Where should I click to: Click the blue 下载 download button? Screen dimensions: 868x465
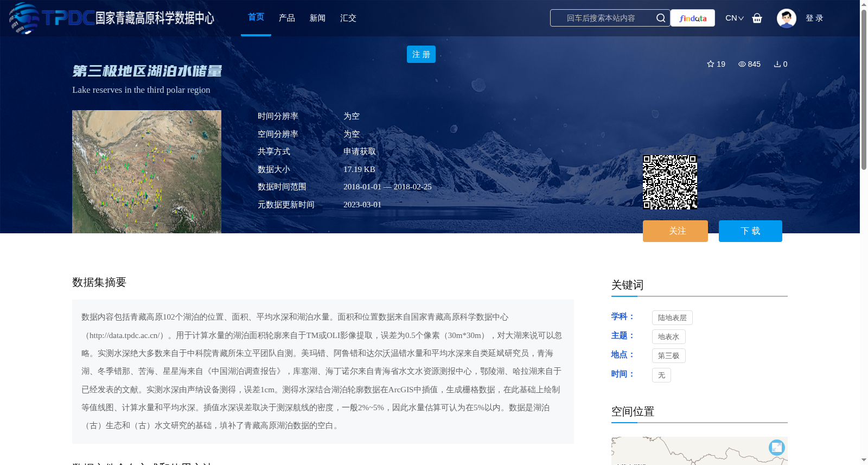tap(750, 231)
